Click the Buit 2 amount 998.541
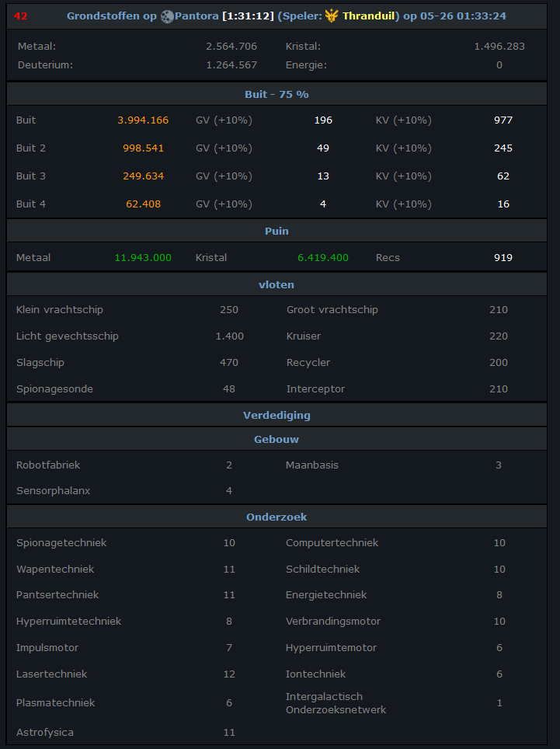Image resolution: width=560 pixels, height=749 pixels. click(x=143, y=148)
